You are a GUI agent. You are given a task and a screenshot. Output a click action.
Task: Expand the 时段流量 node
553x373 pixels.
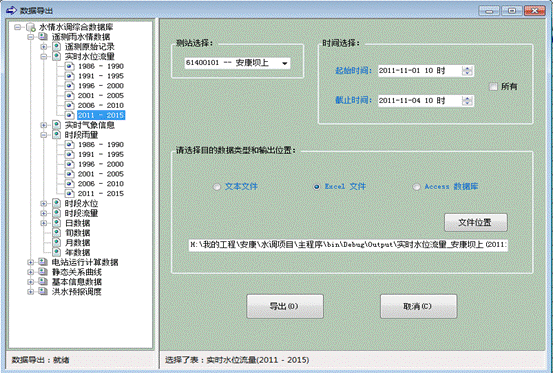click(43, 213)
